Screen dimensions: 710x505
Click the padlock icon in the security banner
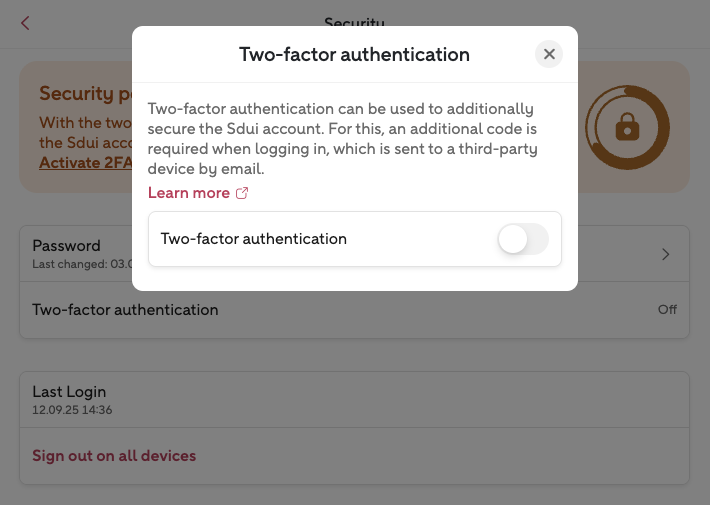(x=627, y=127)
